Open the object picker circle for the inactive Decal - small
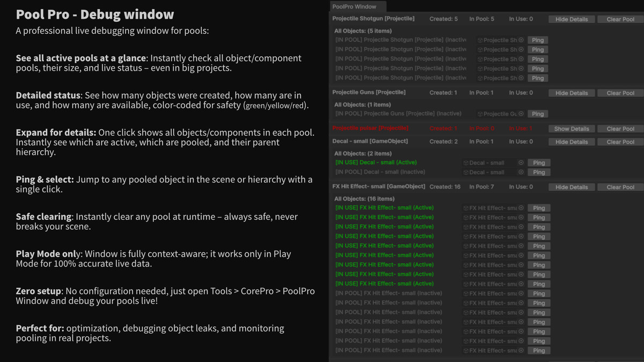644x362 pixels. (521, 173)
